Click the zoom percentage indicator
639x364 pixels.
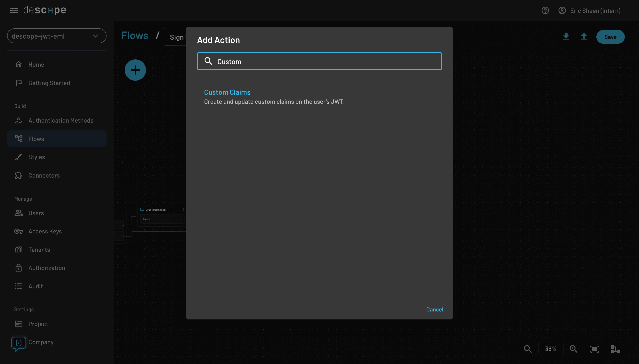550,349
